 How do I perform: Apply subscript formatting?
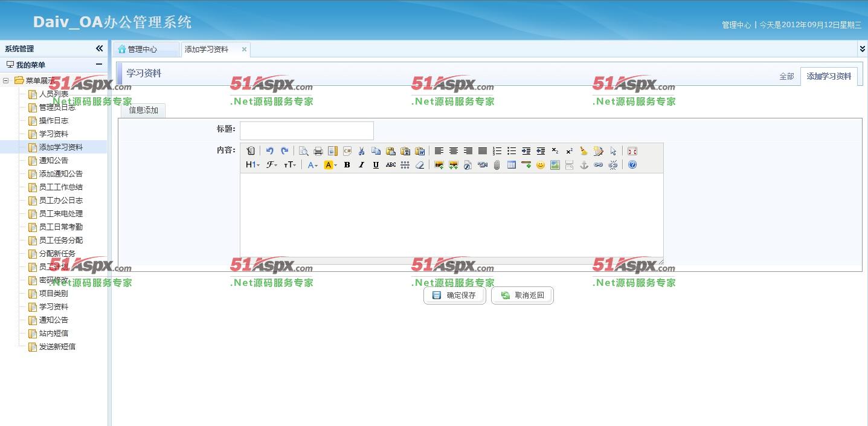click(x=555, y=151)
